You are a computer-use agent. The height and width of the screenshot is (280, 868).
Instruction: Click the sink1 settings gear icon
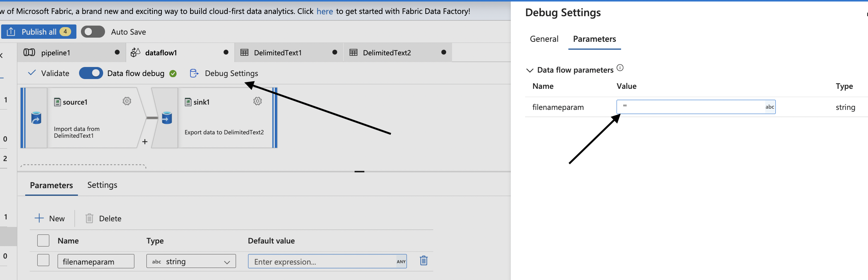pos(257,101)
